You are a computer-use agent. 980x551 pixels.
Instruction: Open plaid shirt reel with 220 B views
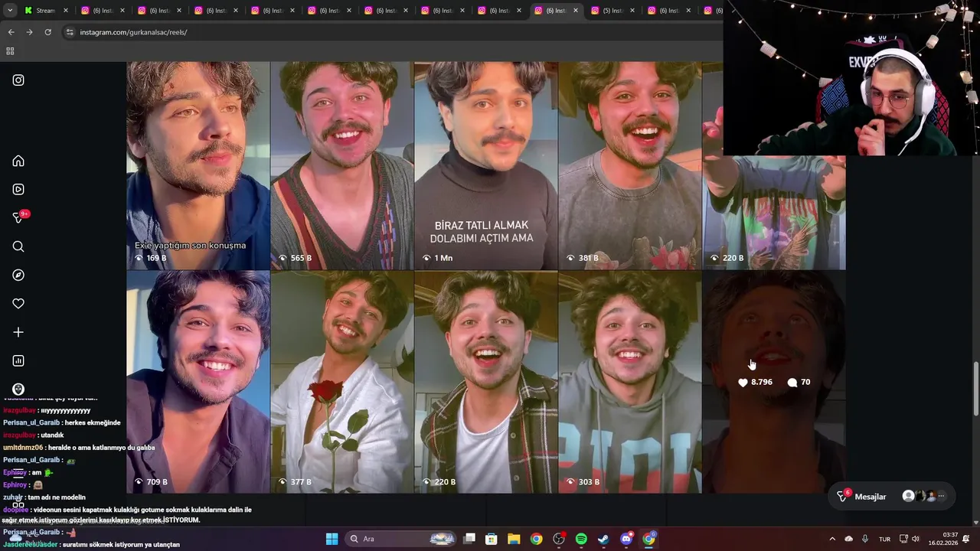485,382
